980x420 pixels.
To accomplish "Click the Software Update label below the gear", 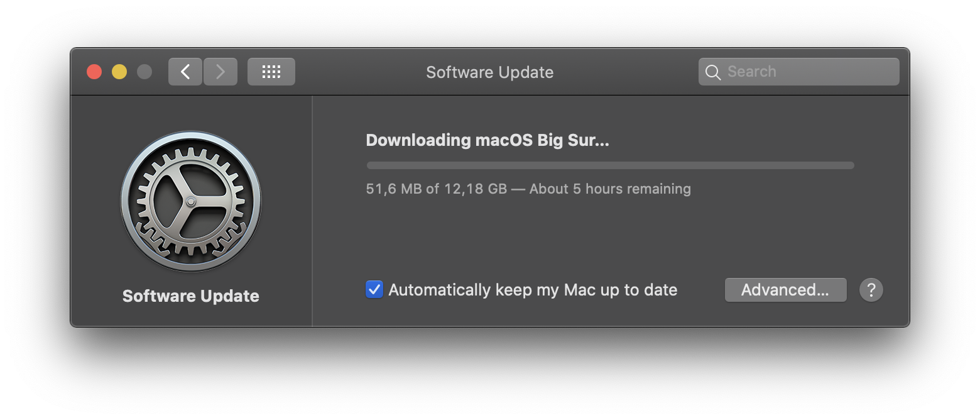I will (191, 296).
